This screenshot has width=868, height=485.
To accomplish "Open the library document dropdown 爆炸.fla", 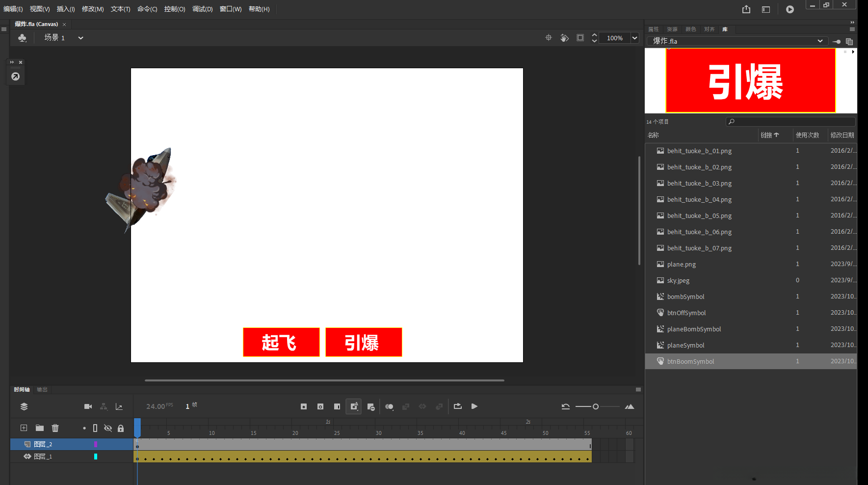I will tap(819, 41).
